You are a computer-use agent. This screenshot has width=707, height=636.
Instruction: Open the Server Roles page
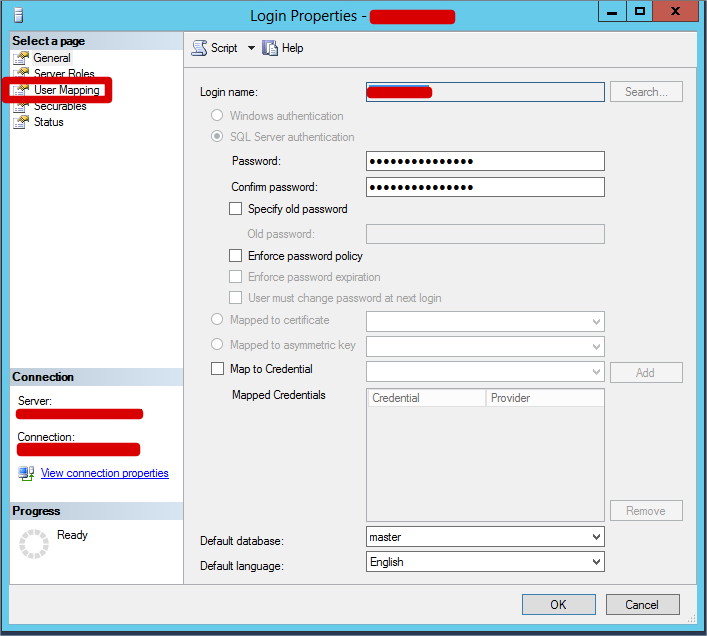pos(64,74)
